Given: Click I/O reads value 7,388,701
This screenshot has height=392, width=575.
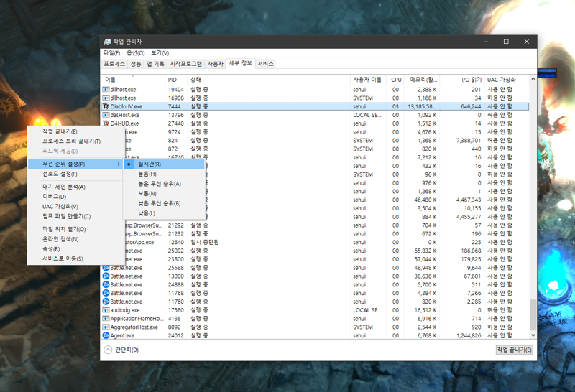Looking at the screenshot, I should point(469,140).
